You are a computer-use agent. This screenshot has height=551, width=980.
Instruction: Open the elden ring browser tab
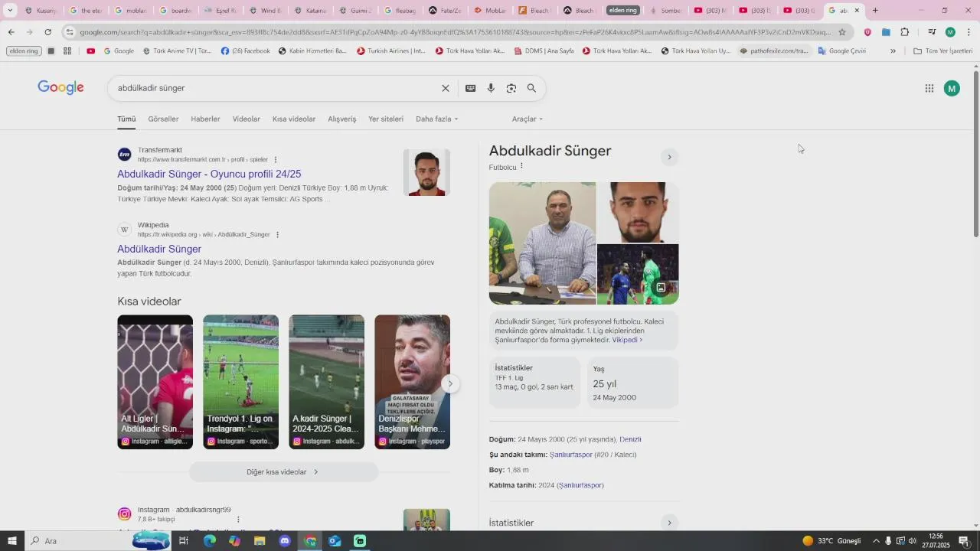(x=623, y=11)
